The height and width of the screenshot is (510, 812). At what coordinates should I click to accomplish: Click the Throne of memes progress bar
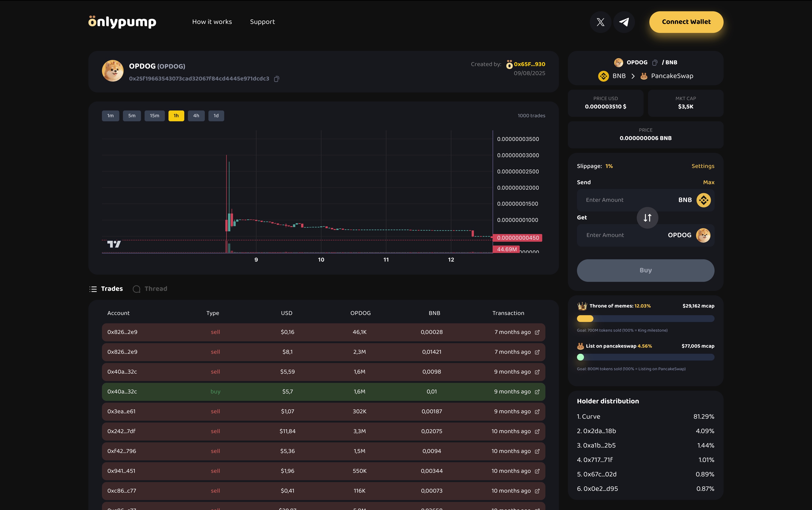[645, 319]
